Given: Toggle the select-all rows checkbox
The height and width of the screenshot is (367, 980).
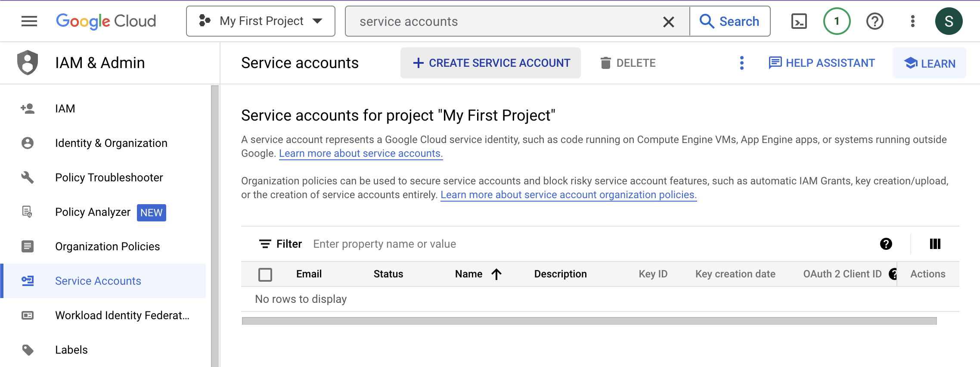Looking at the screenshot, I should click(265, 274).
